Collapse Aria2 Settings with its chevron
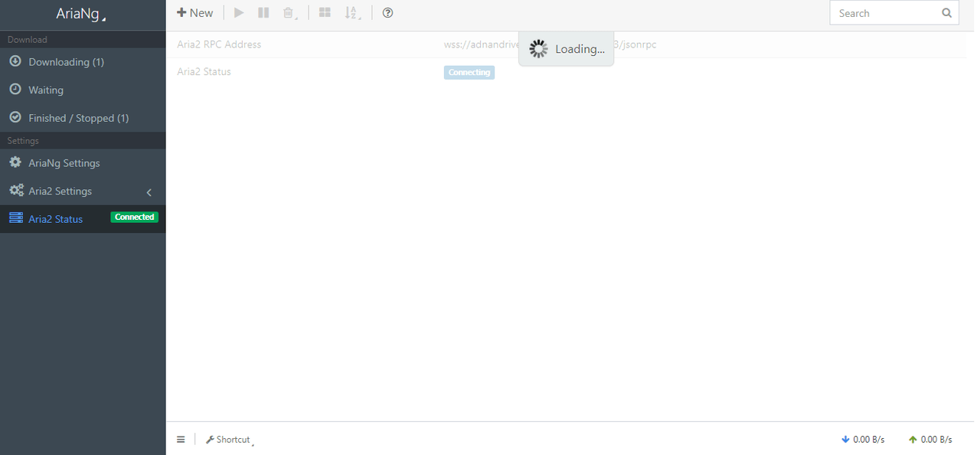Screen dimensions: 980x455 [x=149, y=191]
